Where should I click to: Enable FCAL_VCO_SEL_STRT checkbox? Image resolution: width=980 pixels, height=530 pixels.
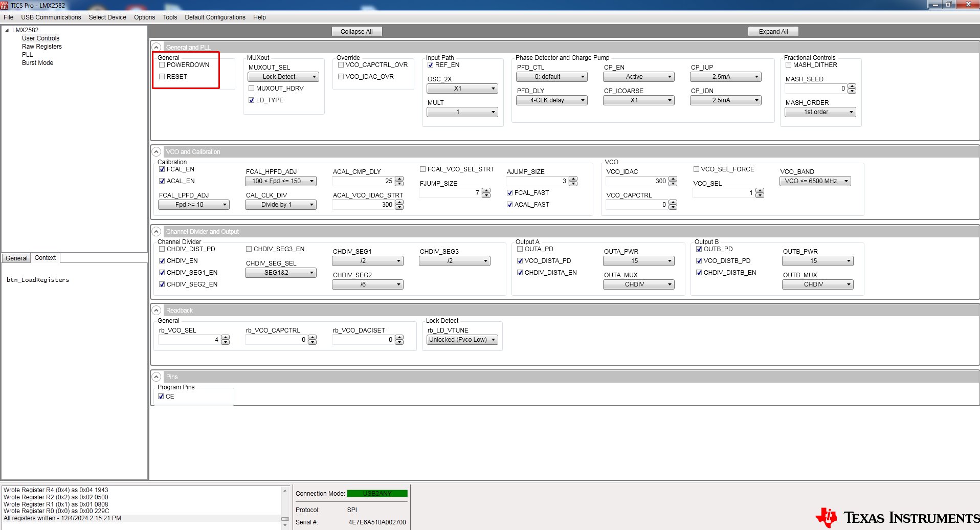click(422, 169)
